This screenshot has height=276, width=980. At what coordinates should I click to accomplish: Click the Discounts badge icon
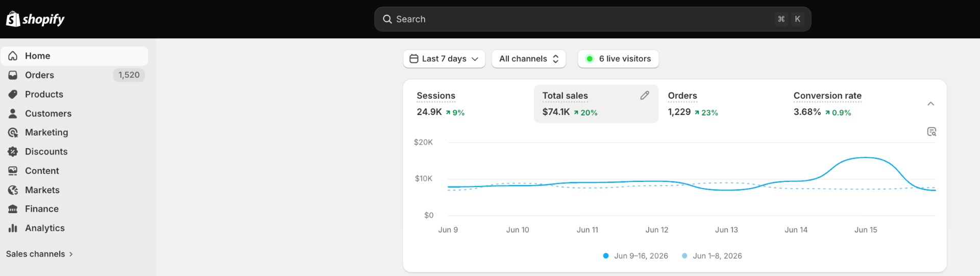coord(13,151)
